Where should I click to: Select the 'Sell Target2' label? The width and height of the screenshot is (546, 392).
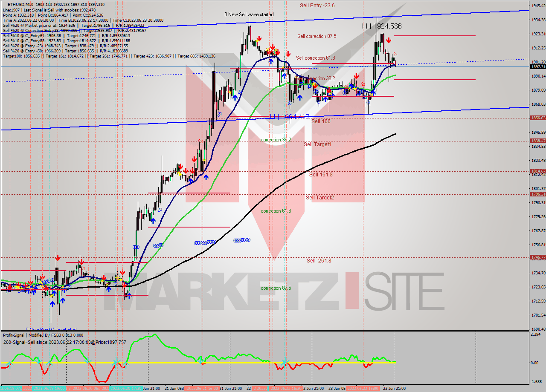click(x=320, y=198)
